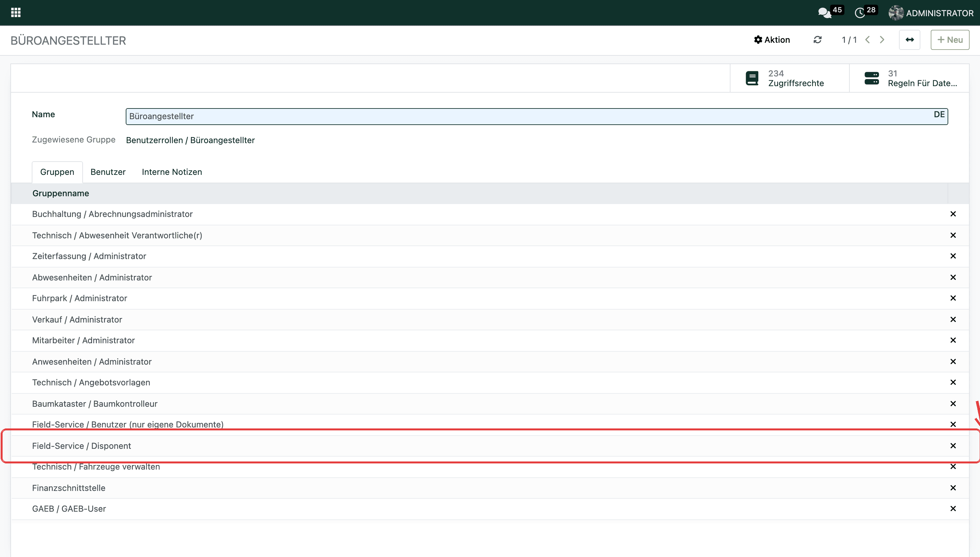Remove Technisch / Abwesenheit Verantwortliche(r) row

[x=953, y=235]
